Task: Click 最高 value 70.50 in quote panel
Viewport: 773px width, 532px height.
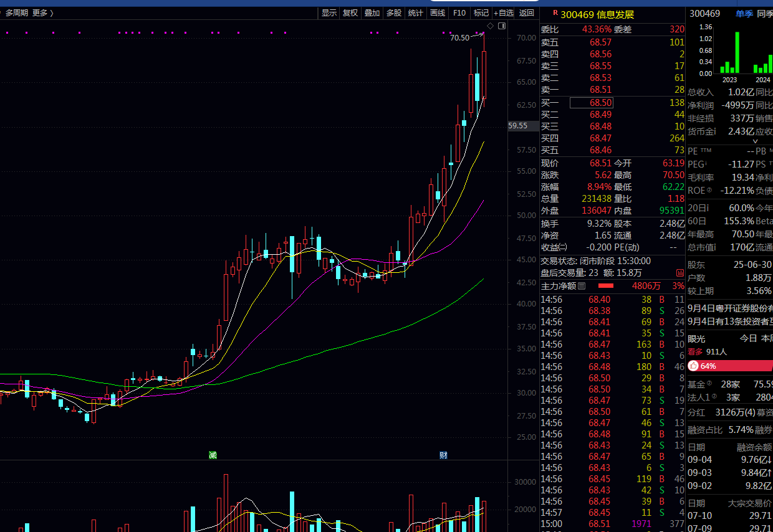Action: click(x=673, y=175)
